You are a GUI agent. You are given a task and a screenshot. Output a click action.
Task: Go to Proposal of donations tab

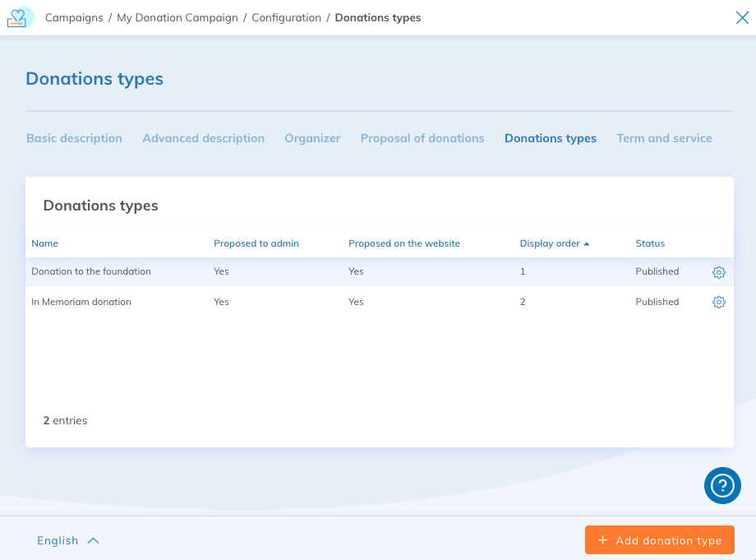point(422,138)
